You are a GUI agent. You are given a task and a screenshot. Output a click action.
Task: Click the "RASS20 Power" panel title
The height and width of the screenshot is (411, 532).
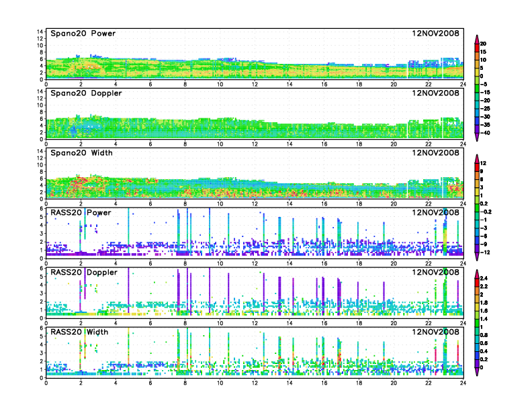point(81,212)
